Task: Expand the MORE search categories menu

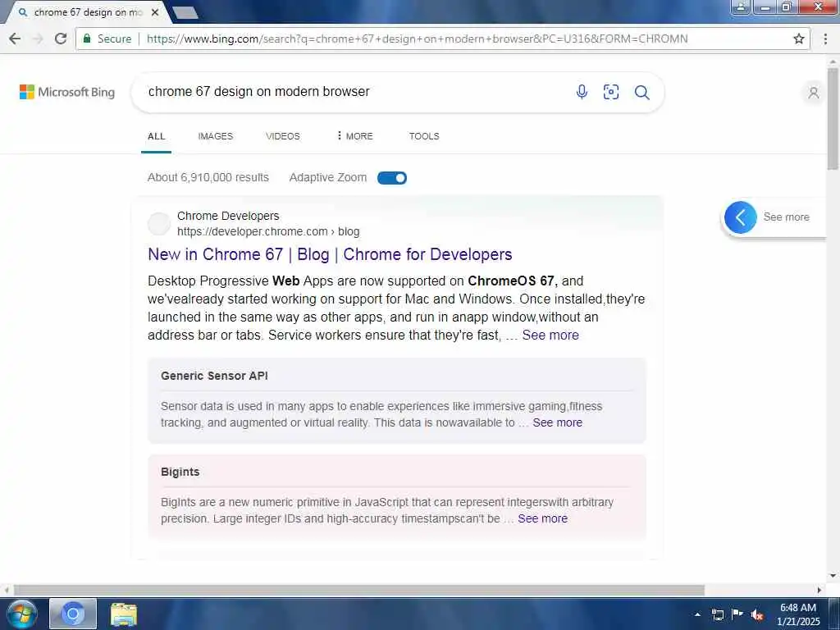Action: [354, 136]
